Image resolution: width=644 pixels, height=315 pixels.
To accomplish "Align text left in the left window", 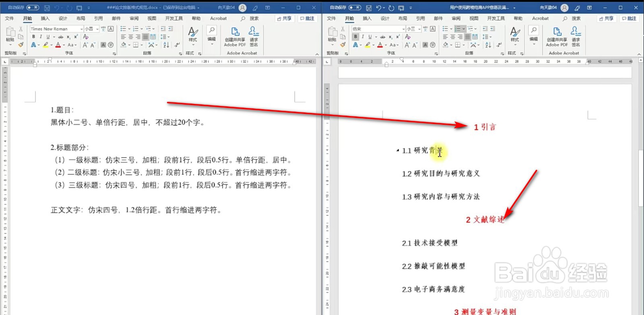I will 124,37.
